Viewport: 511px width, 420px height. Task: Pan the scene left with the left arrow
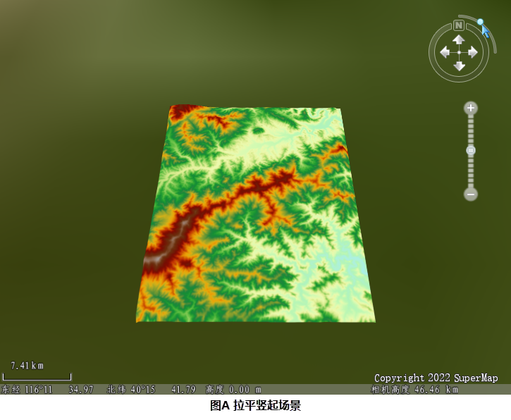[445, 52]
